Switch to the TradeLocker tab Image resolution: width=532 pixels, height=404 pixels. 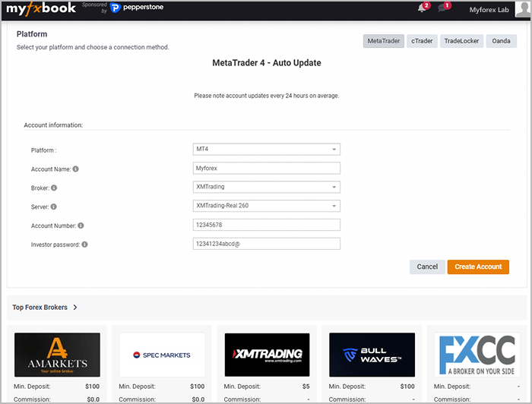[461, 41]
